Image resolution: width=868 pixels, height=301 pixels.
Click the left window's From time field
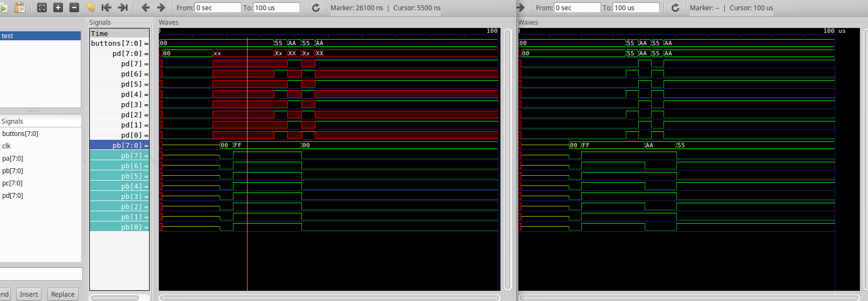(217, 8)
